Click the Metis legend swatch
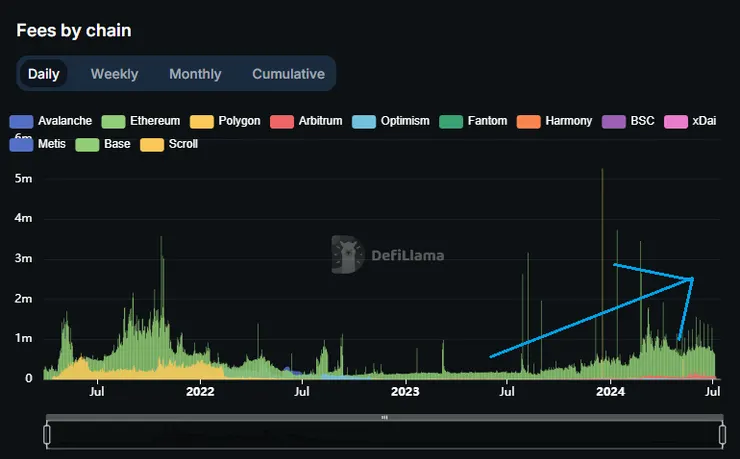740x459 pixels. [21, 144]
